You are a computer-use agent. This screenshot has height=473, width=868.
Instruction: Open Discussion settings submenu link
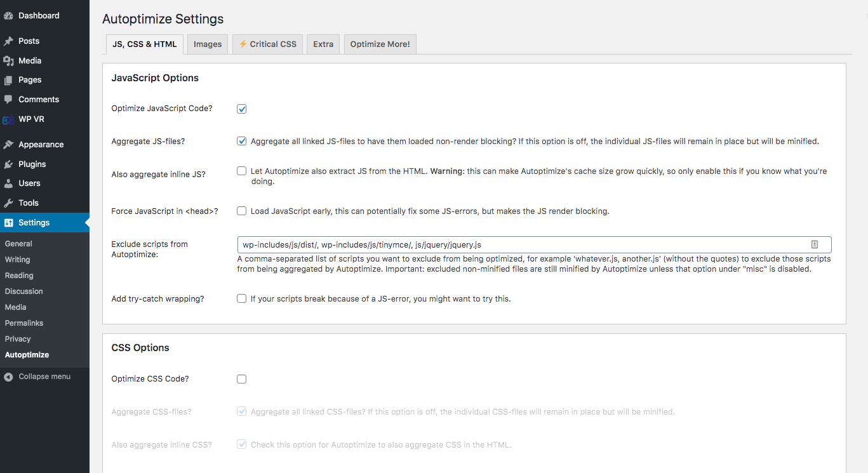pos(24,291)
